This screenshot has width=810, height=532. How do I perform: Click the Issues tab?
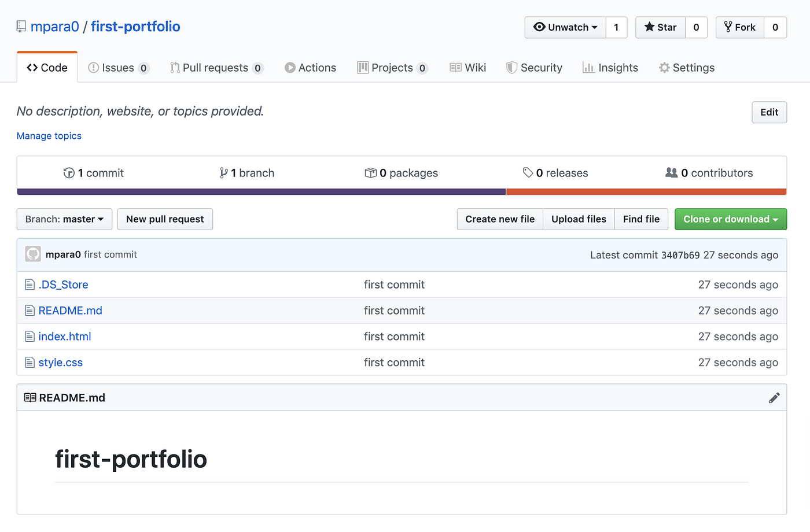pyautogui.click(x=119, y=68)
